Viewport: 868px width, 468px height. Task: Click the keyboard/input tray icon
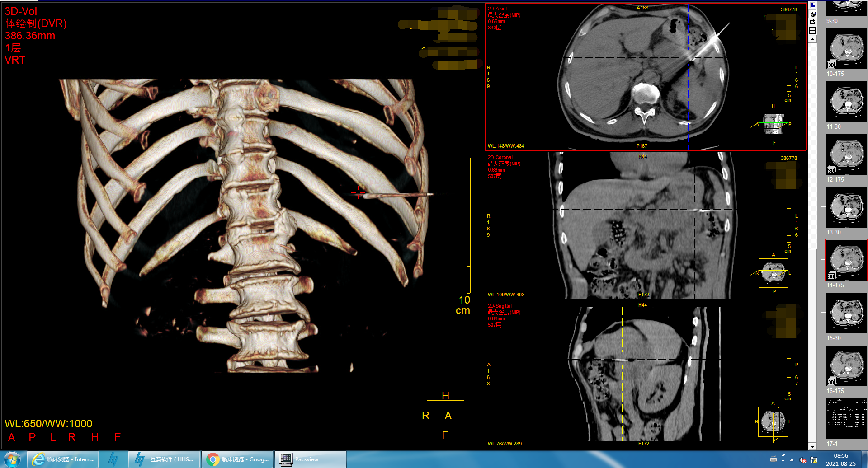[x=774, y=459]
